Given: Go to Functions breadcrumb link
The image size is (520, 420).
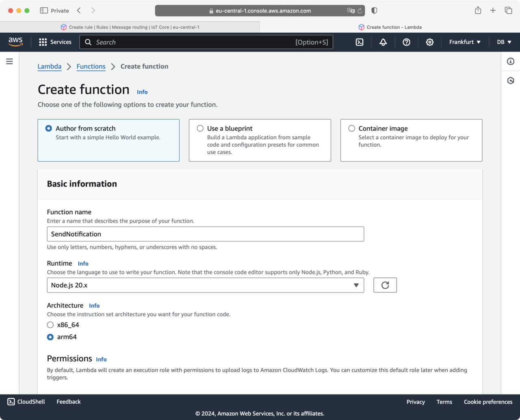Looking at the screenshot, I should pos(91,67).
